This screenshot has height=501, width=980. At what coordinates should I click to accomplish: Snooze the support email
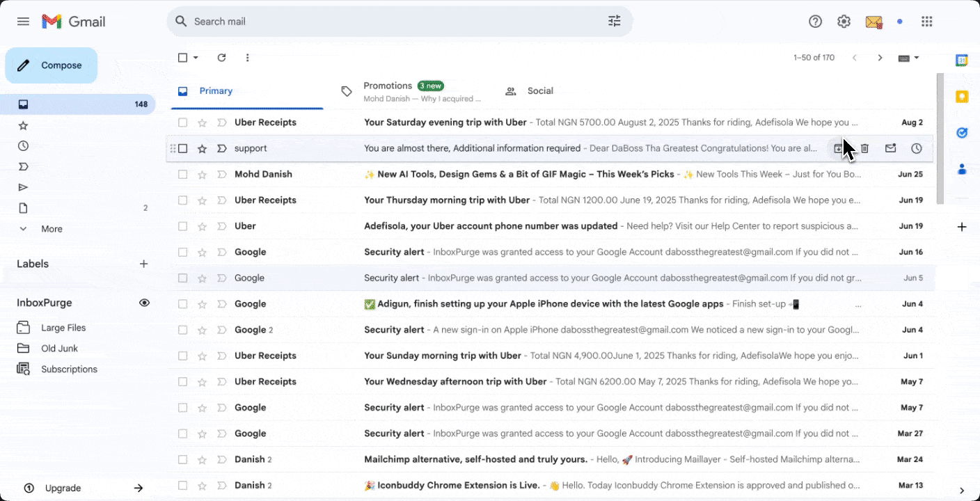point(916,148)
